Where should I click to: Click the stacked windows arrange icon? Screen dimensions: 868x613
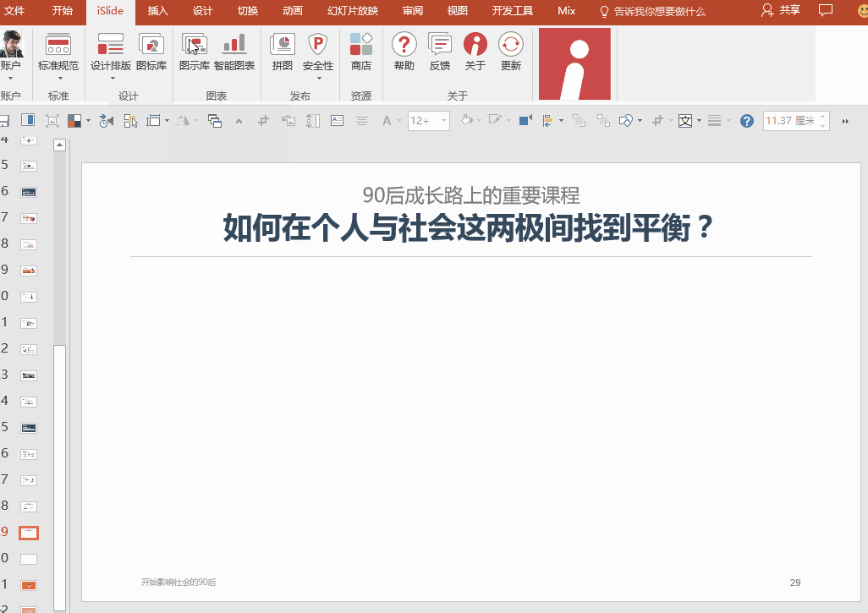point(215,121)
